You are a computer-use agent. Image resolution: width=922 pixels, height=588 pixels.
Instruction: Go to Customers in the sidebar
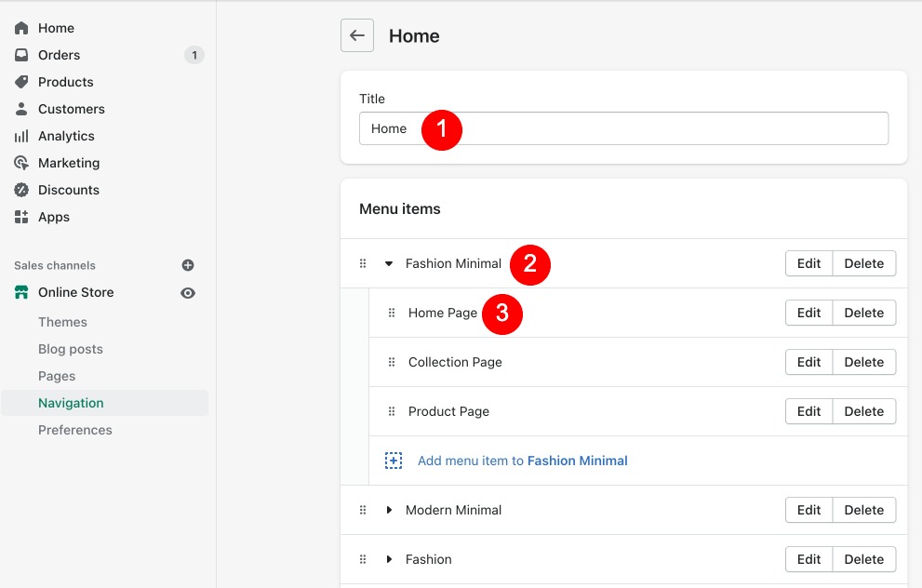point(71,109)
